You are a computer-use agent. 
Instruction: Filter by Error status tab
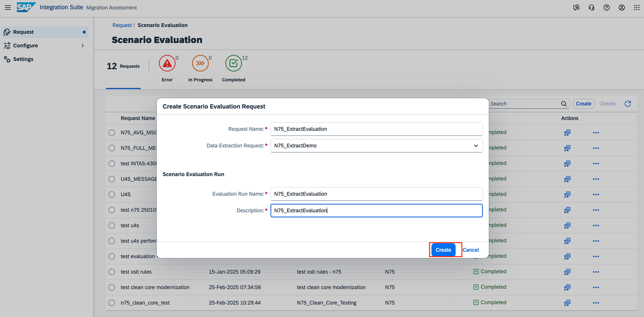[167, 68]
